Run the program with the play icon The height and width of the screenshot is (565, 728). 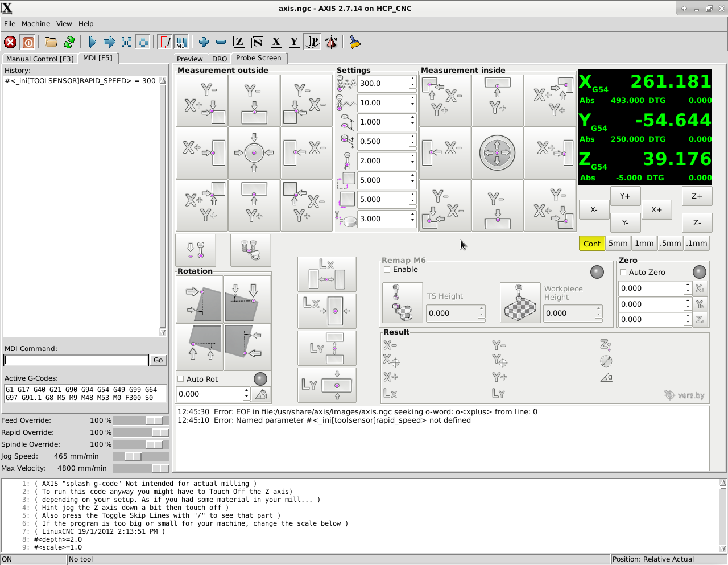(x=92, y=42)
